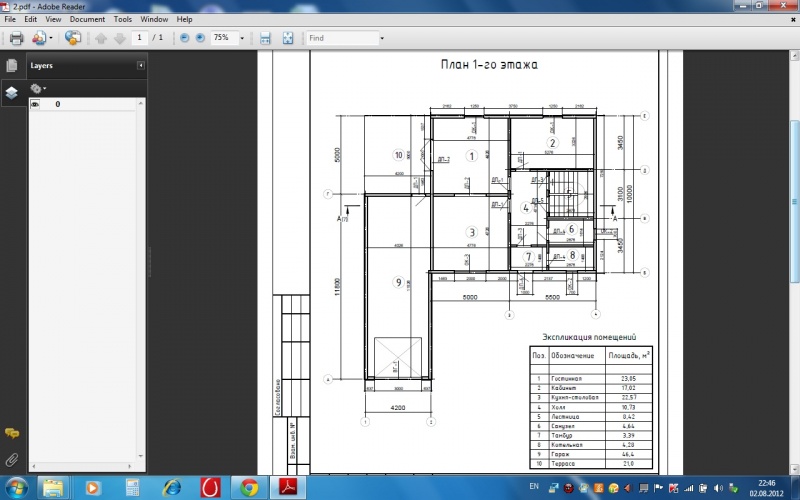
Task: Open the Attachments paperclip panel
Action: tap(12, 459)
